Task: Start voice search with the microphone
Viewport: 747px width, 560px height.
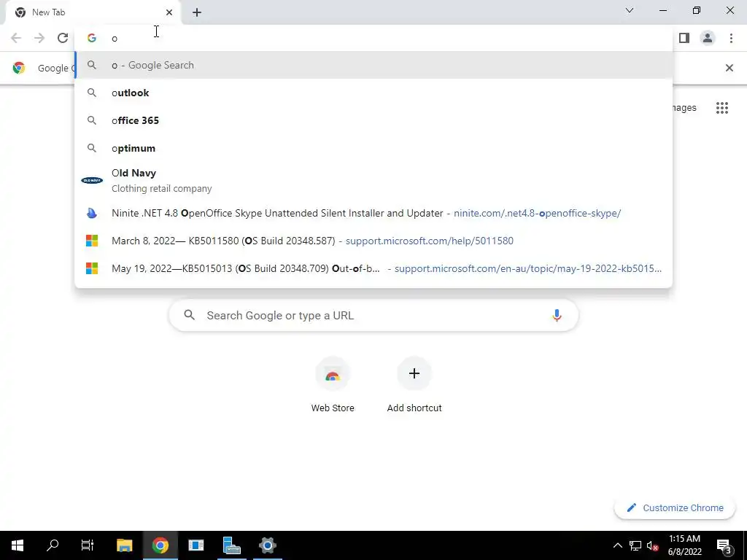Action: [557, 315]
